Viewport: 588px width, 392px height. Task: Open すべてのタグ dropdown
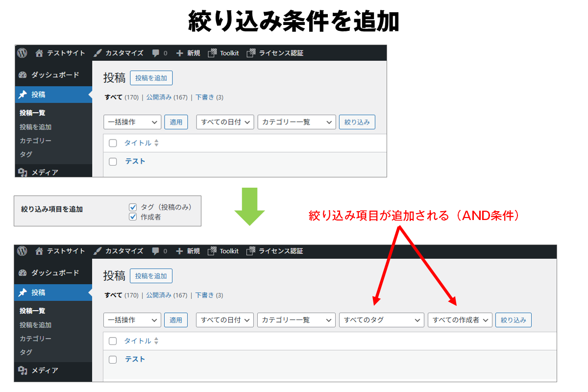click(382, 320)
